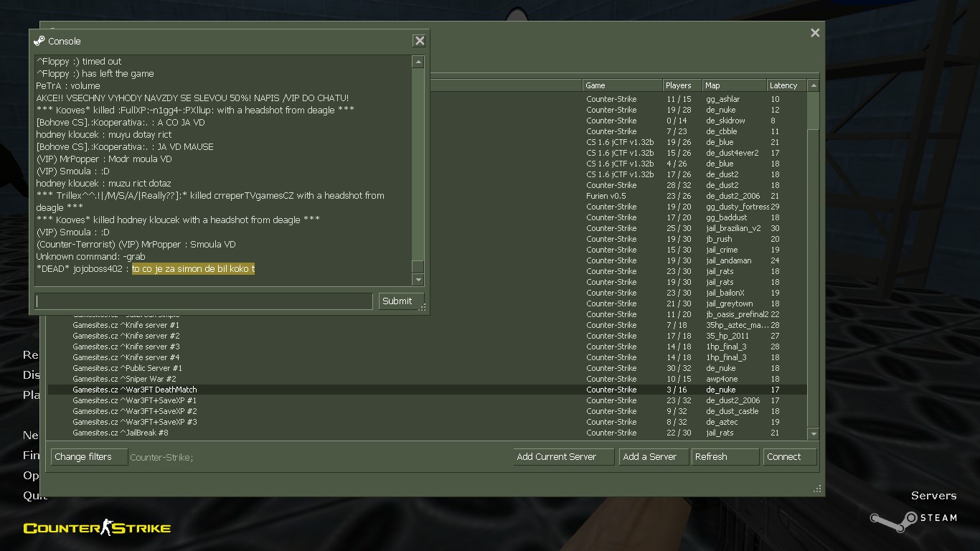Click the 35hp_aztec map entry
Viewport: 980px width, 551px height.
tap(738, 325)
